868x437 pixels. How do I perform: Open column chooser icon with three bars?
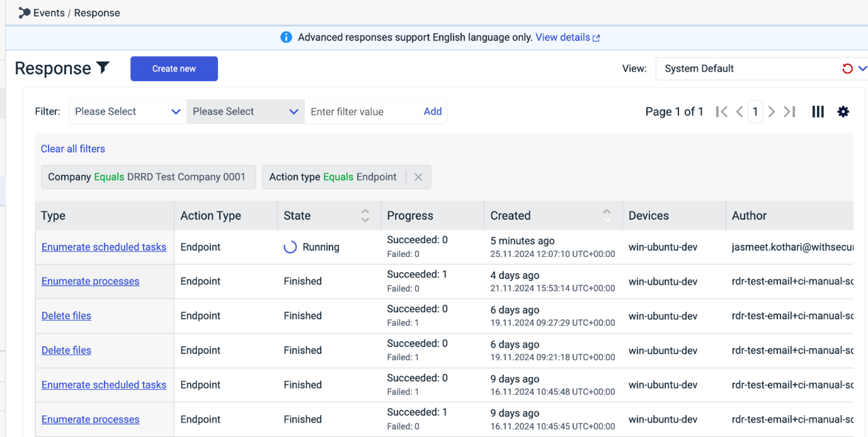click(818, 111)
